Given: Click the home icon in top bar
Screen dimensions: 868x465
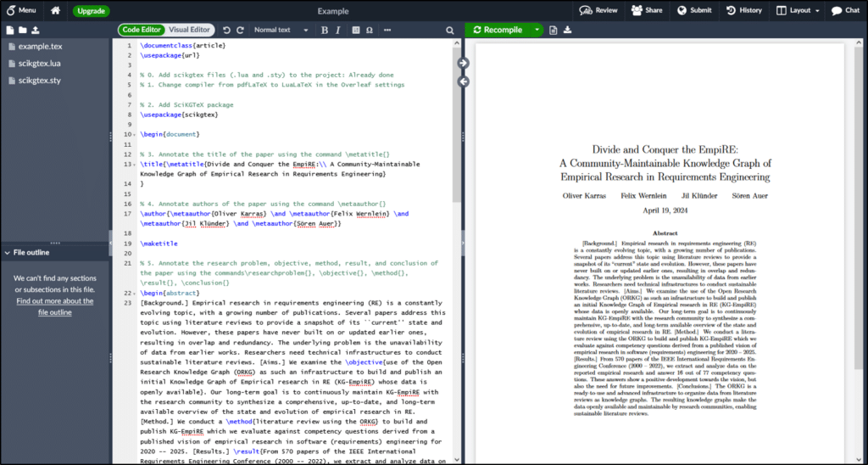Looking at the screenshot, I should [55, 11].
